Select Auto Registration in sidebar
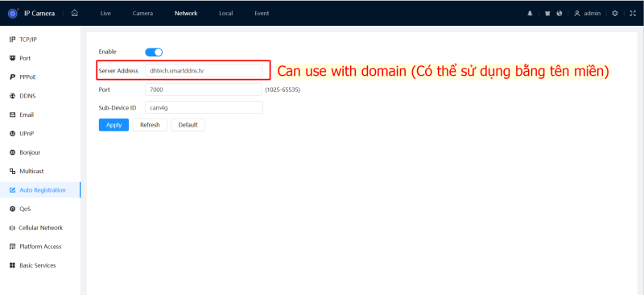The image size is (644, 295). pos(40,190)
